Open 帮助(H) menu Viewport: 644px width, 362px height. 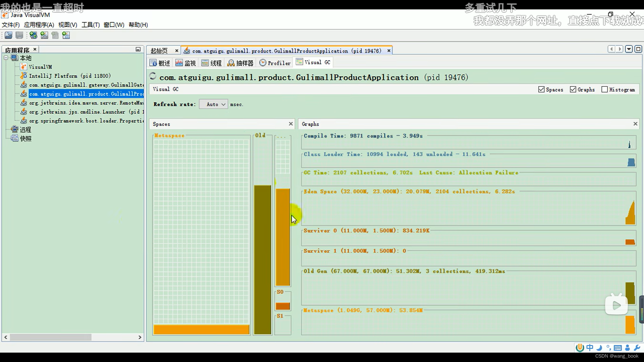pyautogui.click(x=138, y=25)
